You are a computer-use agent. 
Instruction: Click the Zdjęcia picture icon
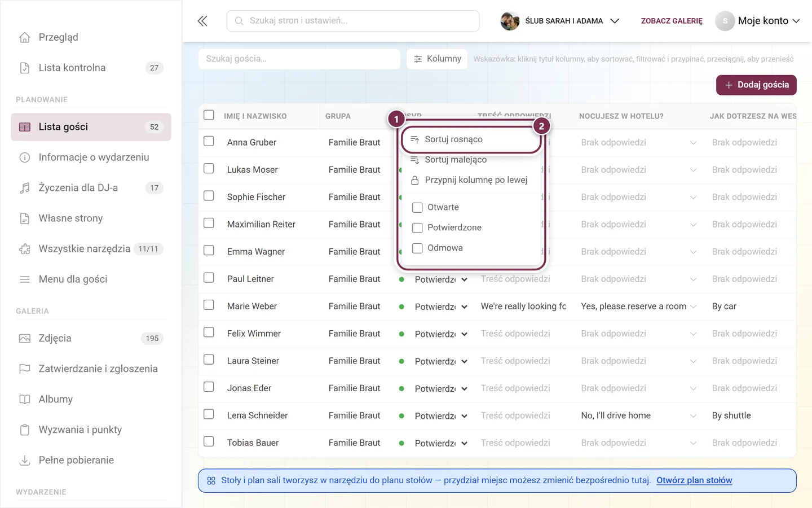(x=25, y=339)
